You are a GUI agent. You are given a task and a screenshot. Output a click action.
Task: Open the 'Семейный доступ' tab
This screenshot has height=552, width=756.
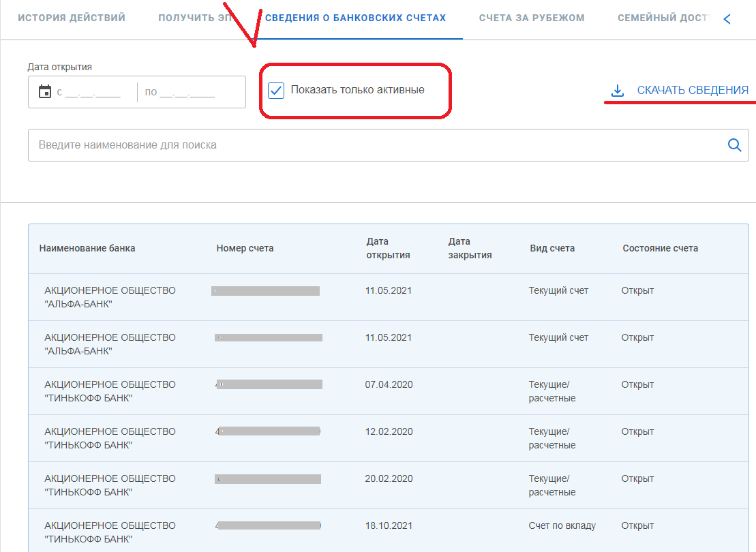click(665, 18)
